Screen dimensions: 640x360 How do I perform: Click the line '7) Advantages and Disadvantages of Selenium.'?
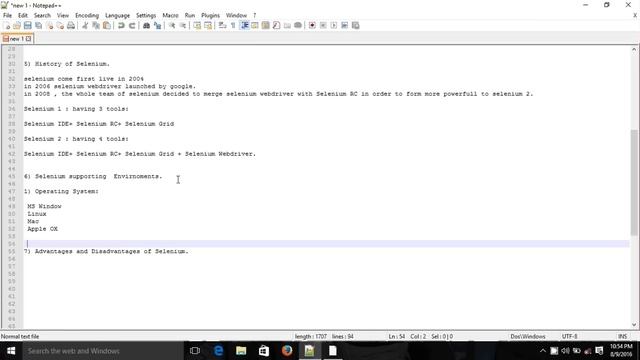pyautogui.click(x=106, y=251)
